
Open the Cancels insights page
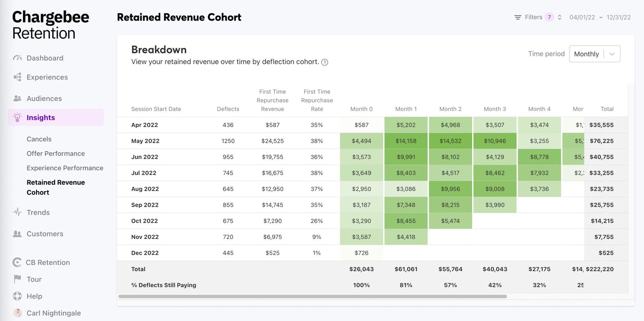click(x=39, y=139)
